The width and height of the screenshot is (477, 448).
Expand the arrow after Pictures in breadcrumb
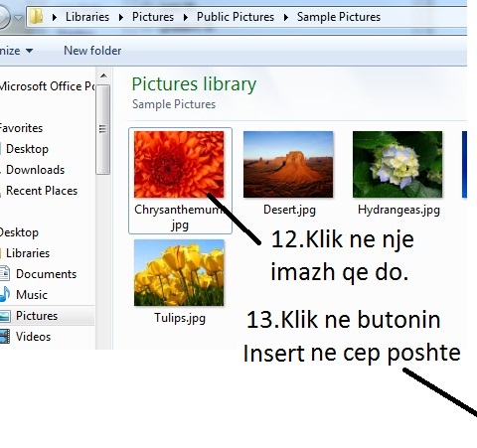pyautogui.click(x=186, y=17)
